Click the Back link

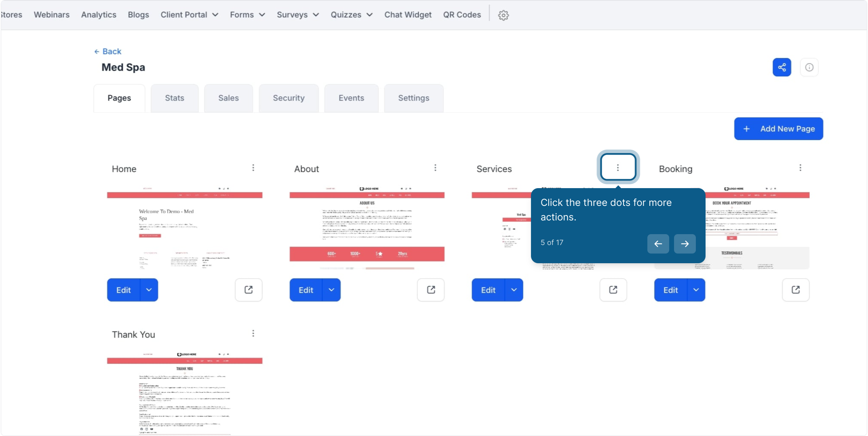point(107,51)
